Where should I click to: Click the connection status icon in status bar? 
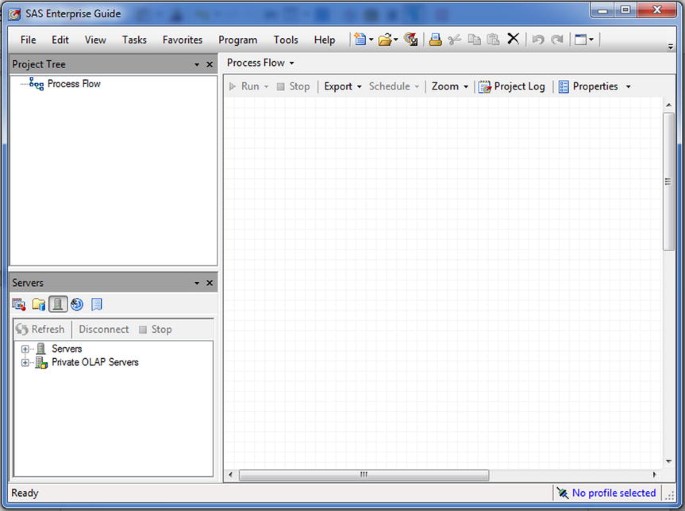coord(562,493)
